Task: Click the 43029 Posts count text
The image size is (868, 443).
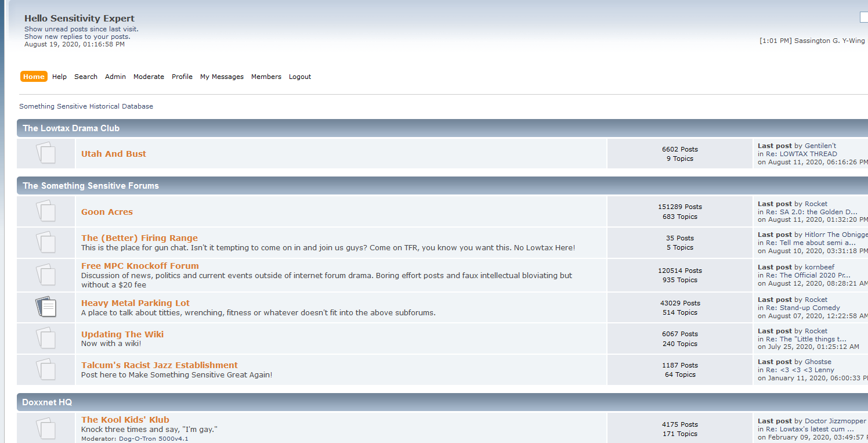Action: 680,303
